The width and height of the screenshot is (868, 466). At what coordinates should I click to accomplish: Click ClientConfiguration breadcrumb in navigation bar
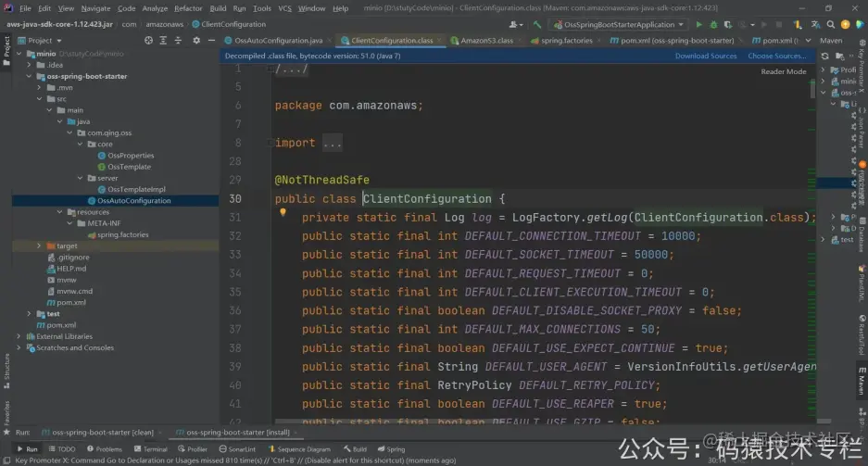(x=229, y=24)
